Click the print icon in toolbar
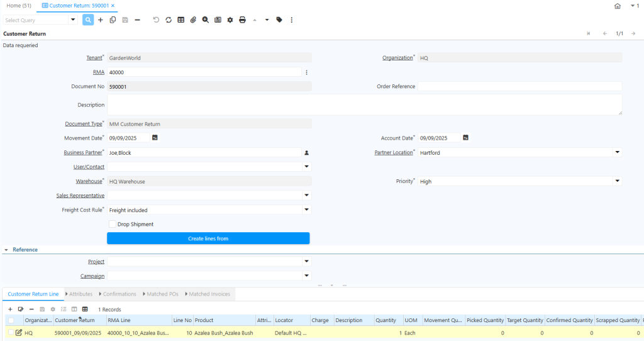The width and height of the screenshot is (644, 341). [x=242, y=20]
